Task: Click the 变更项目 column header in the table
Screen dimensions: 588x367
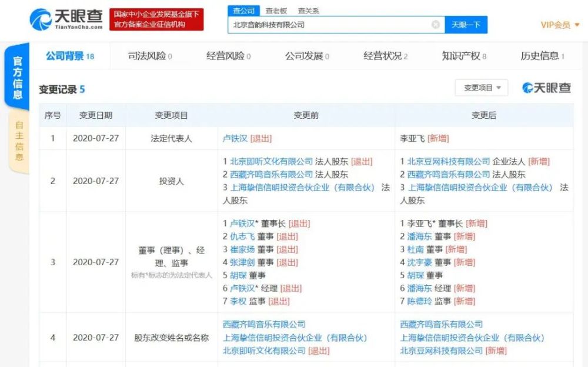Action: click(x=171, y=115)
